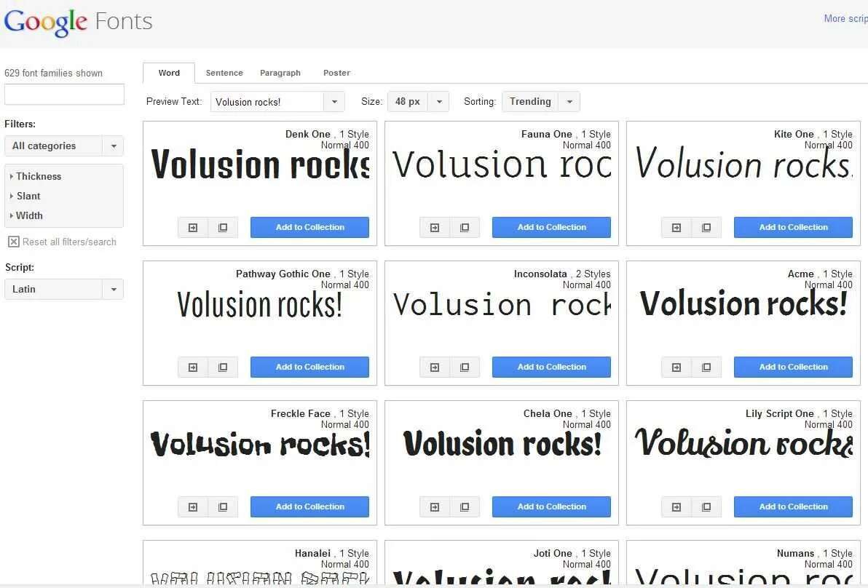Select the Word tab
Viewport: 868px width, 588px height.
(x=169, y=73)
